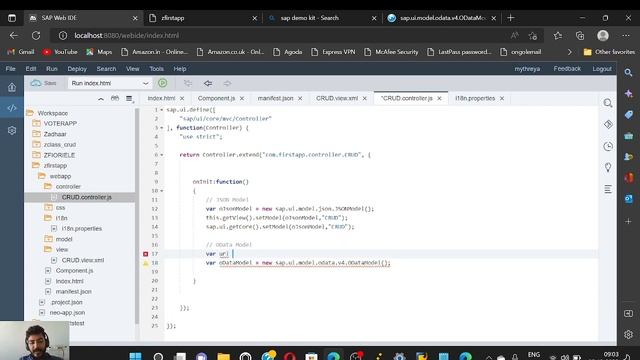Click the Save cloud button
The height and width of the screenshot is (360, 640).
(x=44, y=83)
